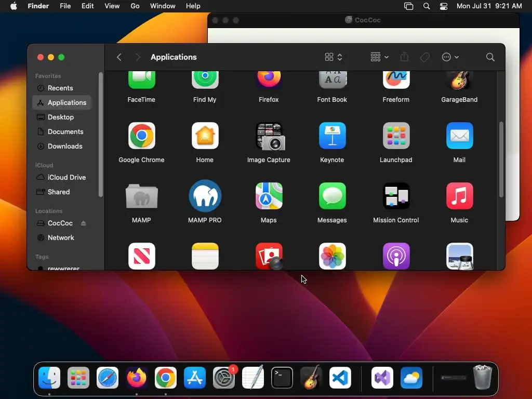Select the Photo Booth app icon
This screenshot has height=399, width=532.
click(x=269, y=256)
